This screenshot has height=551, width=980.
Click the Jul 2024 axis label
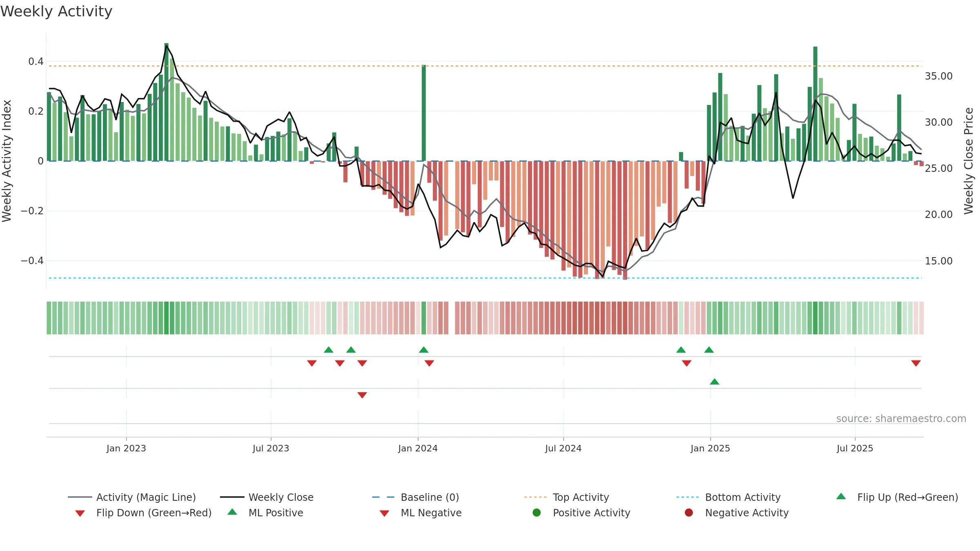(x=563, y=448)
